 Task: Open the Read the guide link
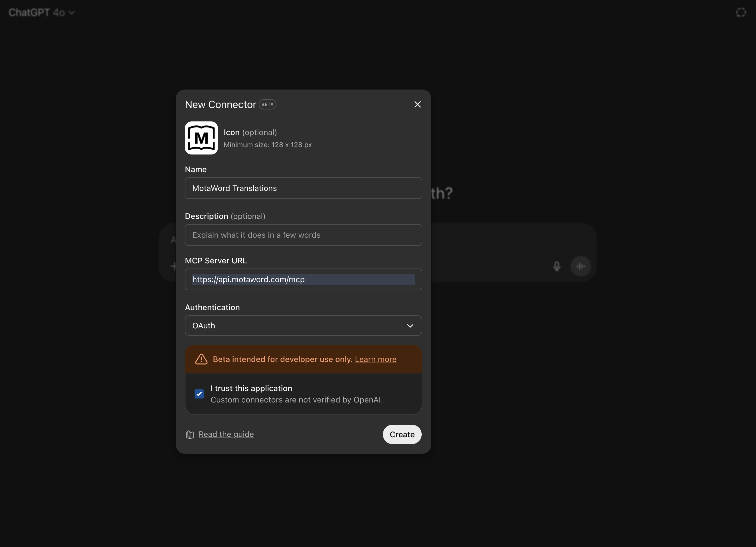point(226,434)
